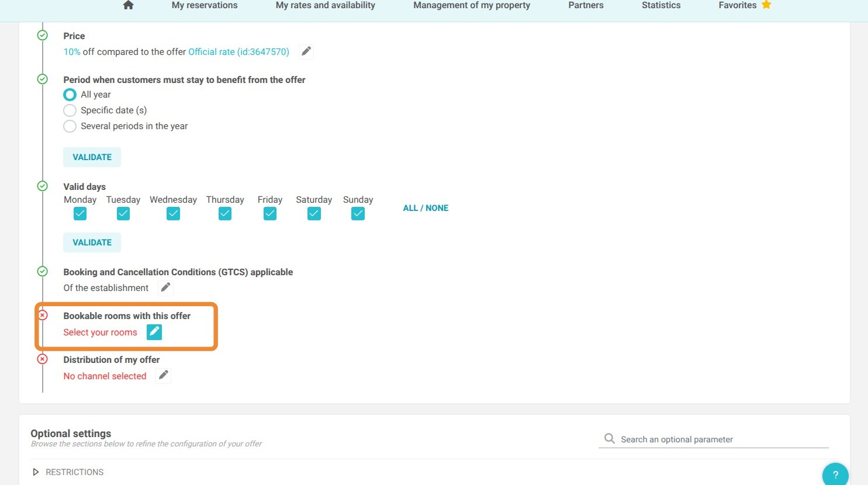This screenshot has height=485, width=868.
Task: Click the search magnifier icon
Action: pos(609,438)
